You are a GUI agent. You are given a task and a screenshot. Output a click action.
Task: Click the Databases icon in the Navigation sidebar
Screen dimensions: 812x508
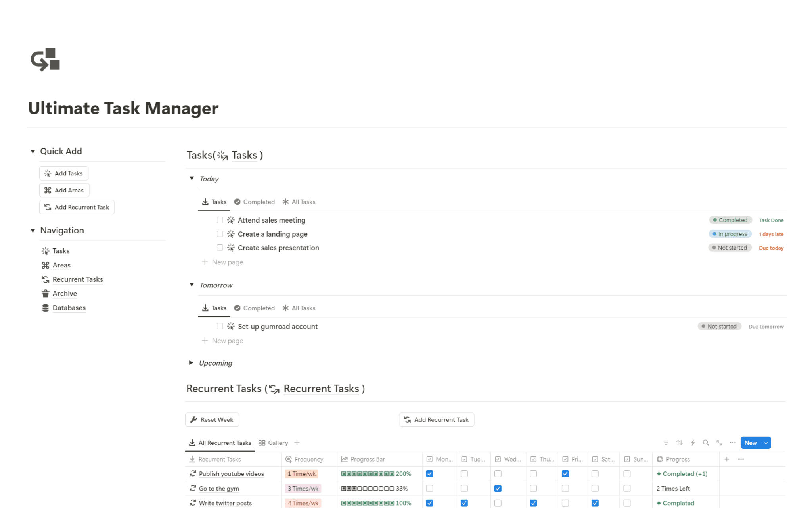(46, 308)
